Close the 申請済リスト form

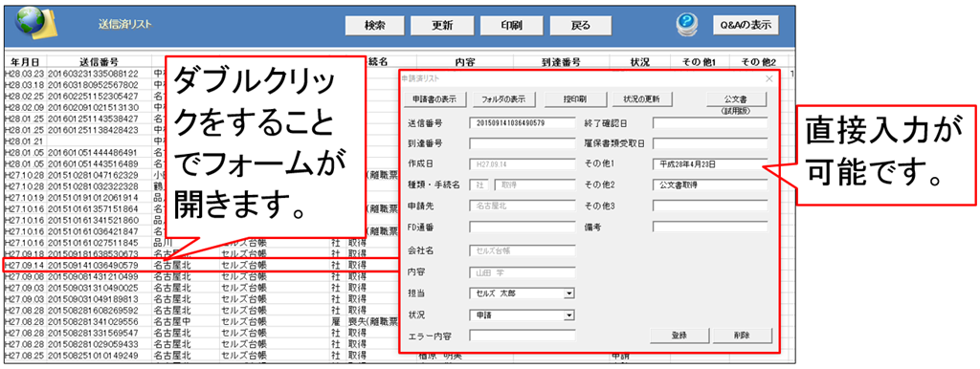coord(768,78)
